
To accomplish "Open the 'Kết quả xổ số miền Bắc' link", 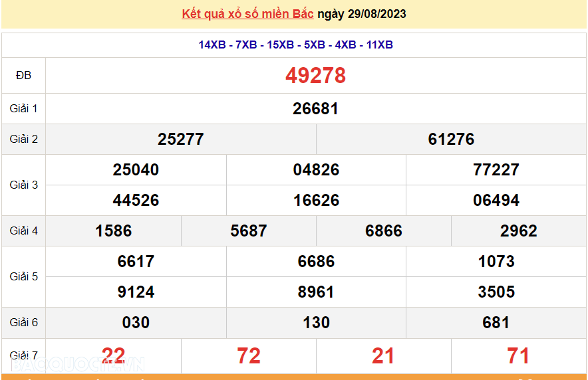I will [x=247, y=14].
